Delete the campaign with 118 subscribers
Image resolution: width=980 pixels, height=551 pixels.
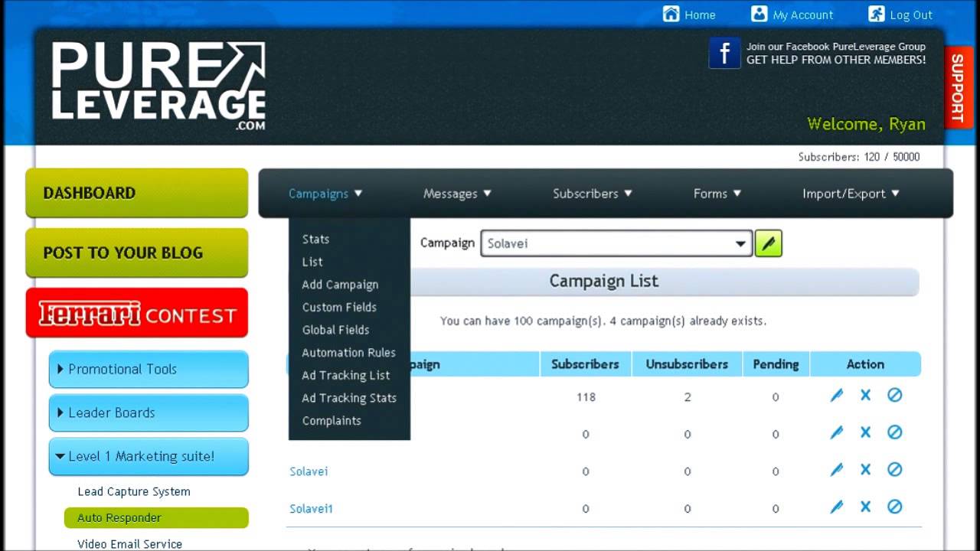click(865, 396)
